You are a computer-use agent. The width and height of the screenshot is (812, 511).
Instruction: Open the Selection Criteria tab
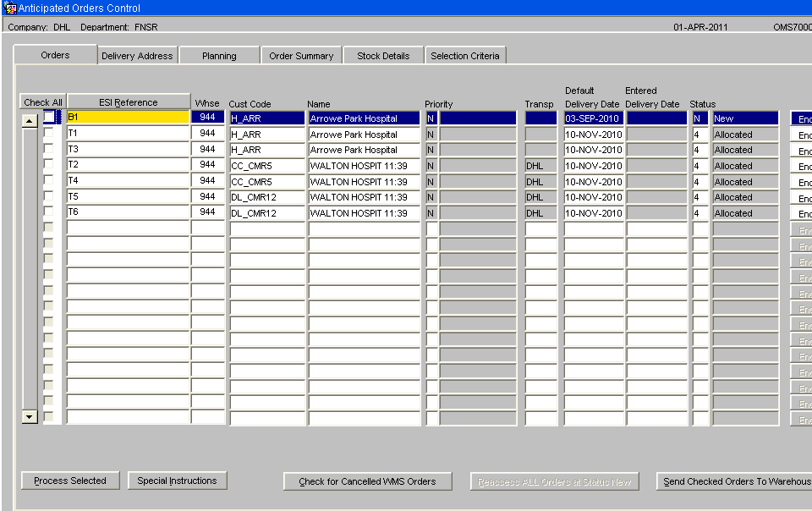tap(465, 56)
